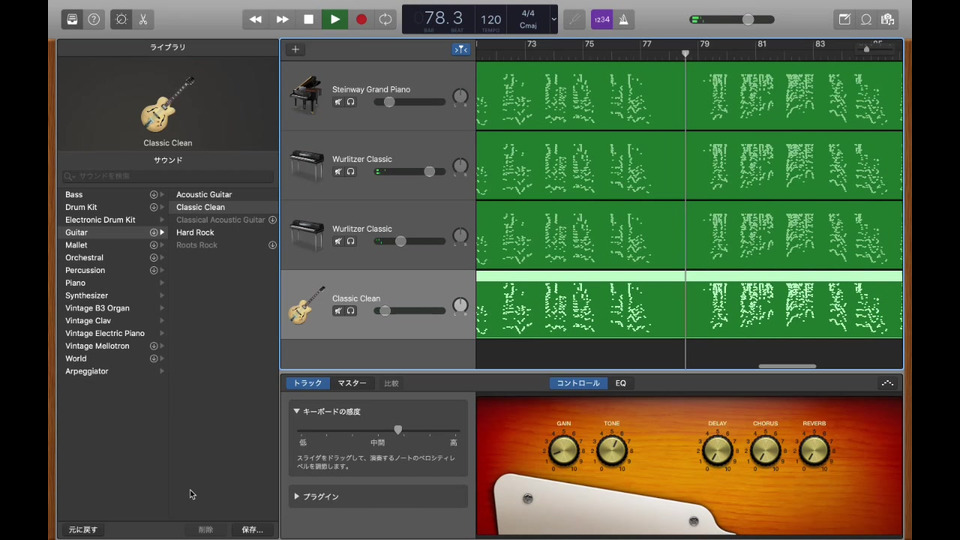Download the Roots Rock patch icon
This screenshot has height=540, width=960.
[x=272, y=245]
